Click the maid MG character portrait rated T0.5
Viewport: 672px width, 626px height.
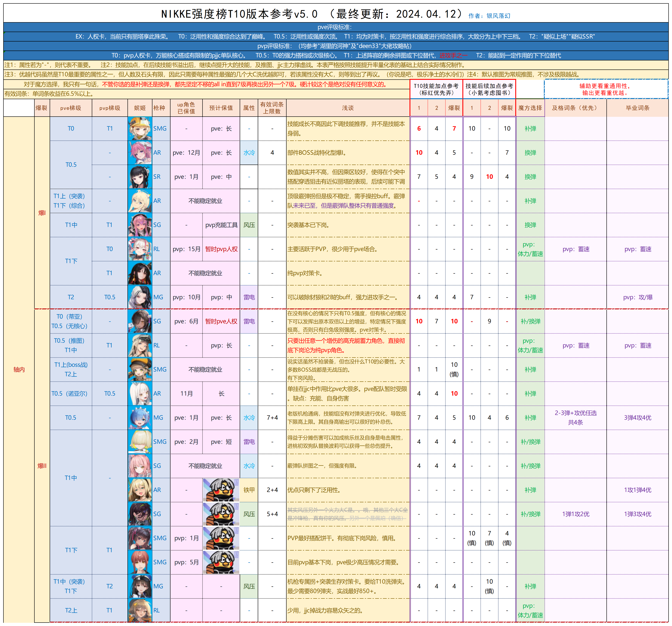140,417
